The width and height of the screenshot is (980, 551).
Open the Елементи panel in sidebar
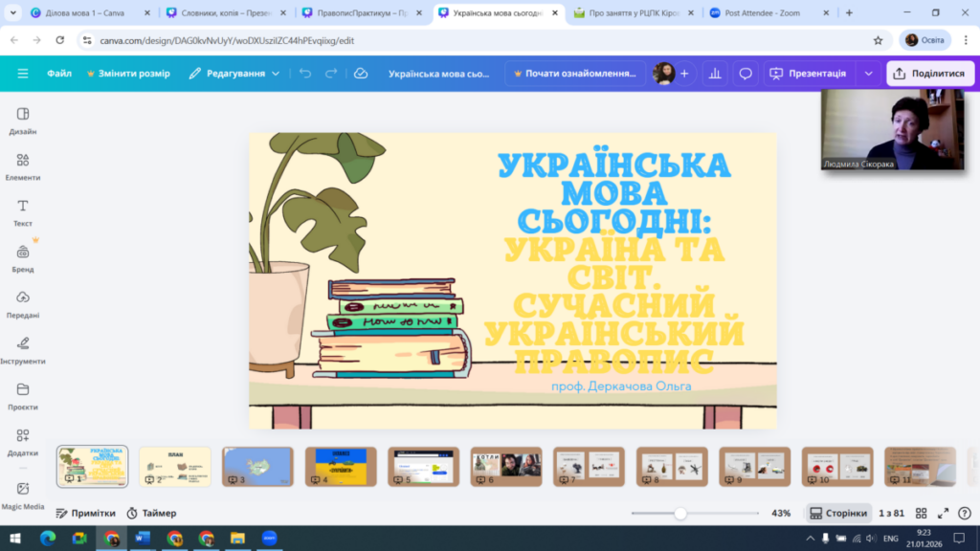[23, 165]
